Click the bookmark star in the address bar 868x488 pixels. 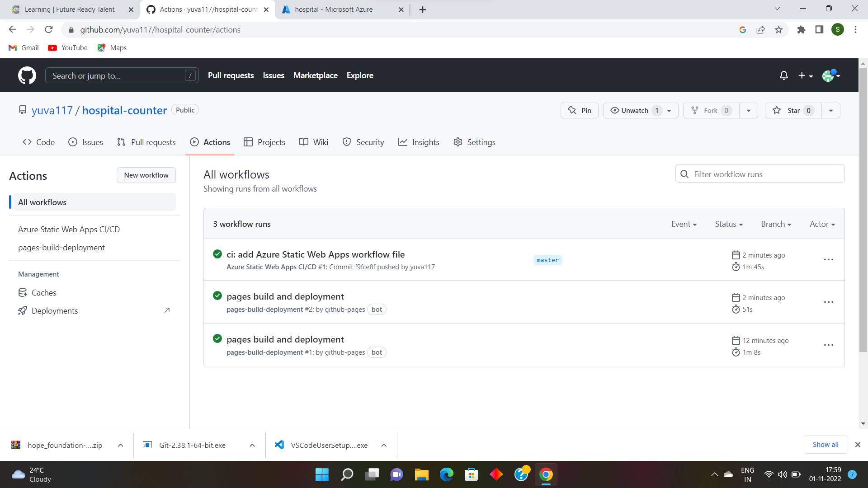coord(778,29)
